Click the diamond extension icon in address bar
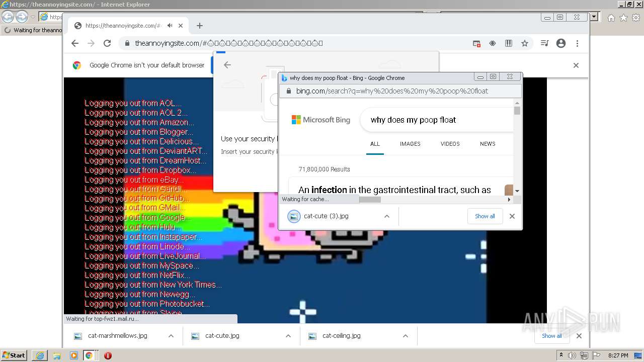 [493, 43]
